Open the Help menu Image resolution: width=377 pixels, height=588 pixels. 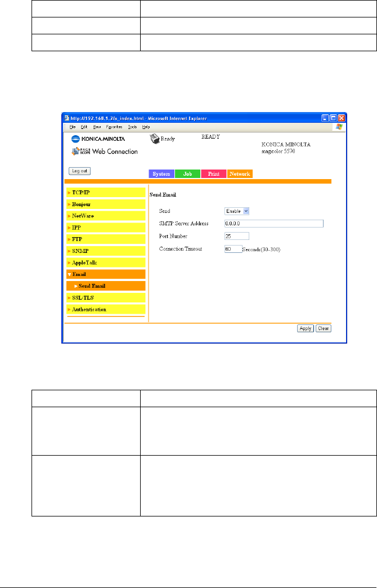(146, 127)
